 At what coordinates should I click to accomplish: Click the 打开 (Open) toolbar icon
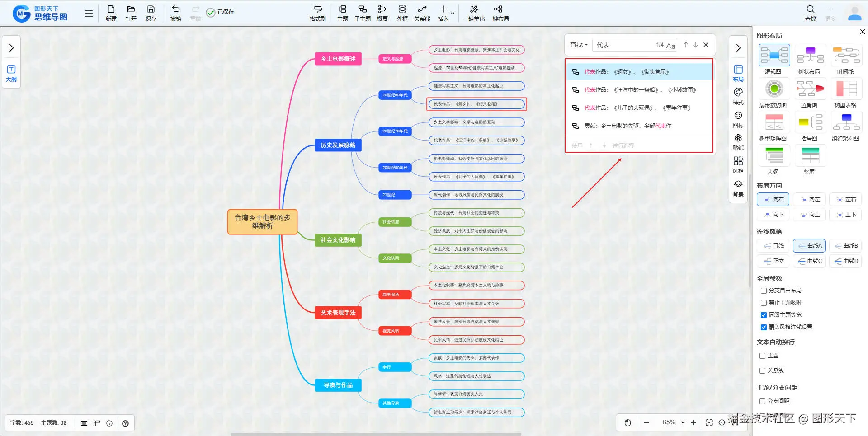point(131,13)
